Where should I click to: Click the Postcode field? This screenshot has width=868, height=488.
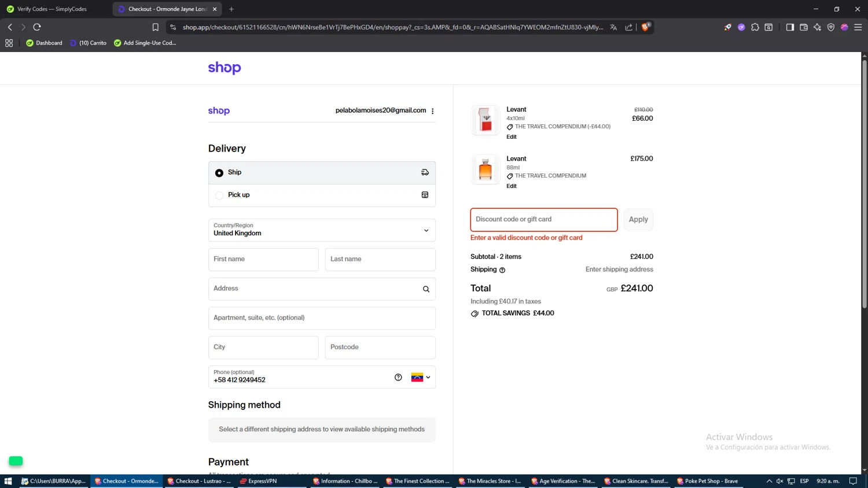tap(380, 347)
